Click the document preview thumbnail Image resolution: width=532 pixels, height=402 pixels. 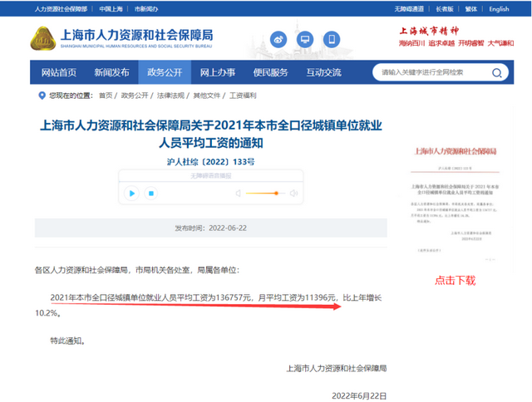tap(456, 203)
